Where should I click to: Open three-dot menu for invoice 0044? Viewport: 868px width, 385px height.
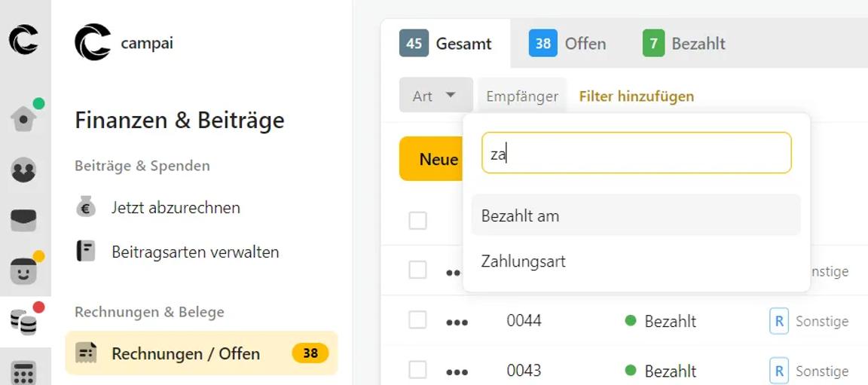[x=457, y=322]
